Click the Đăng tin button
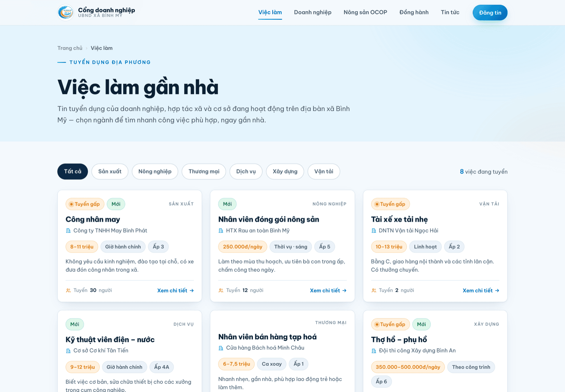 point(490,13)
